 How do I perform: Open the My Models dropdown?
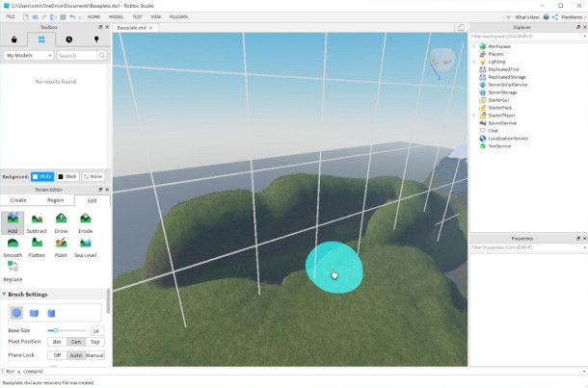click(x=29, y=56)
